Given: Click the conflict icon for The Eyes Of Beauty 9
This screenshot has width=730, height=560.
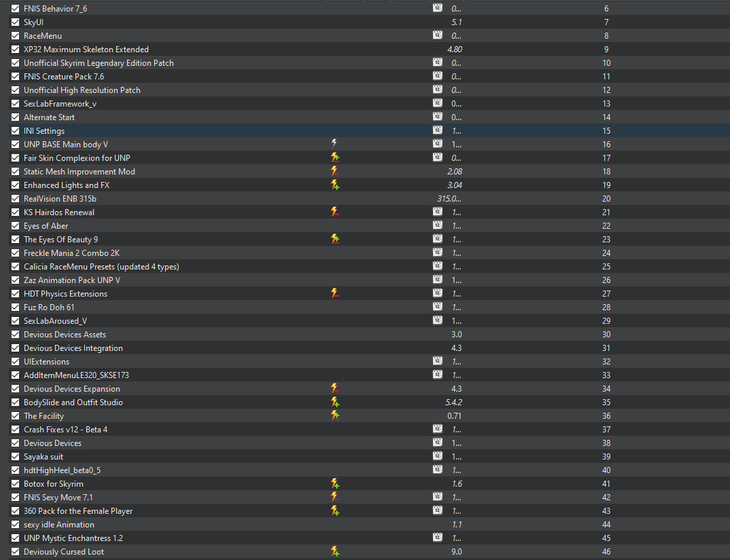Looking at the screenshot, I should pos(335,239).
